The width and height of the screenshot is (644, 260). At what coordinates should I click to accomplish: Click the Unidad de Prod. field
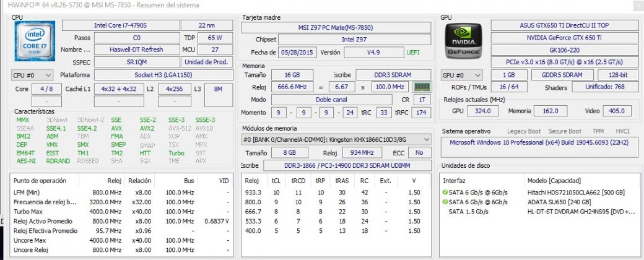[207, 62]
